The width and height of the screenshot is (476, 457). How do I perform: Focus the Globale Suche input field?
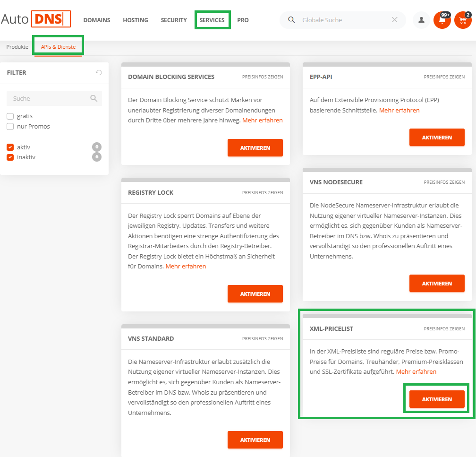point(343,20)
